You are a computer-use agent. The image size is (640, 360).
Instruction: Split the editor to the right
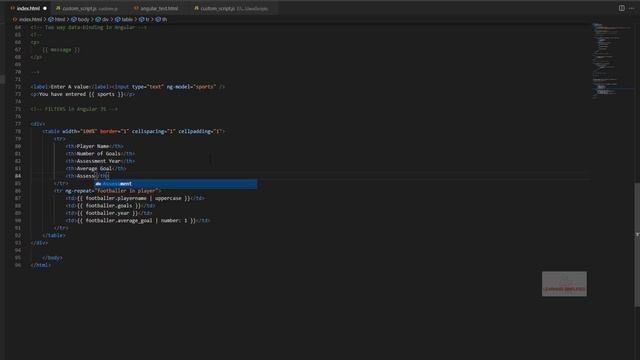pyautogui.click(x=621, y=8)
